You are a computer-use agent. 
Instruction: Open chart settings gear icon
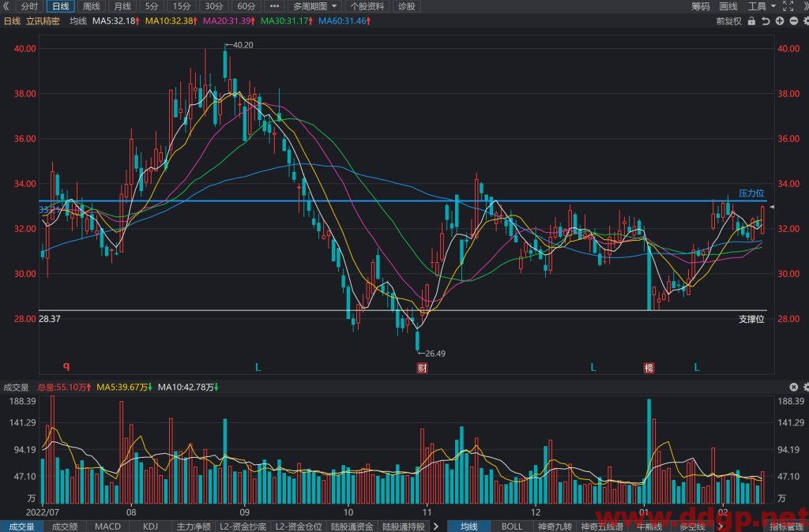pyautogui.click(x=805, y=21)
